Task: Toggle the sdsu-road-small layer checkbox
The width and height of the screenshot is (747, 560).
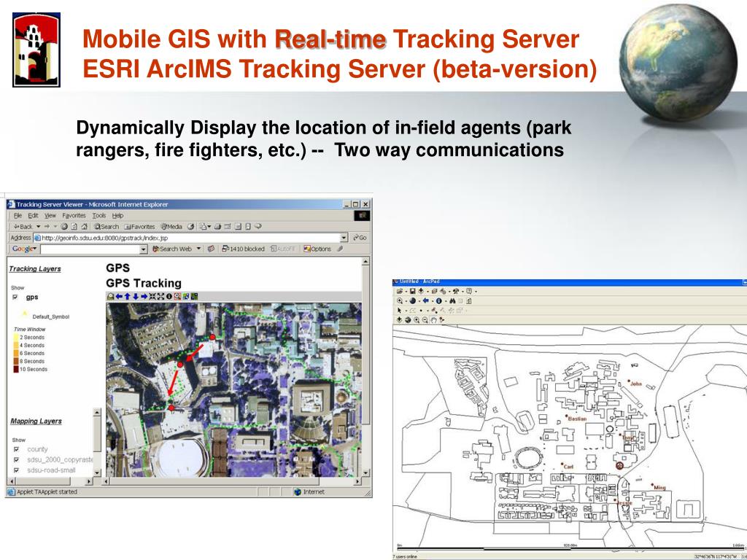Action: (17, 470)
